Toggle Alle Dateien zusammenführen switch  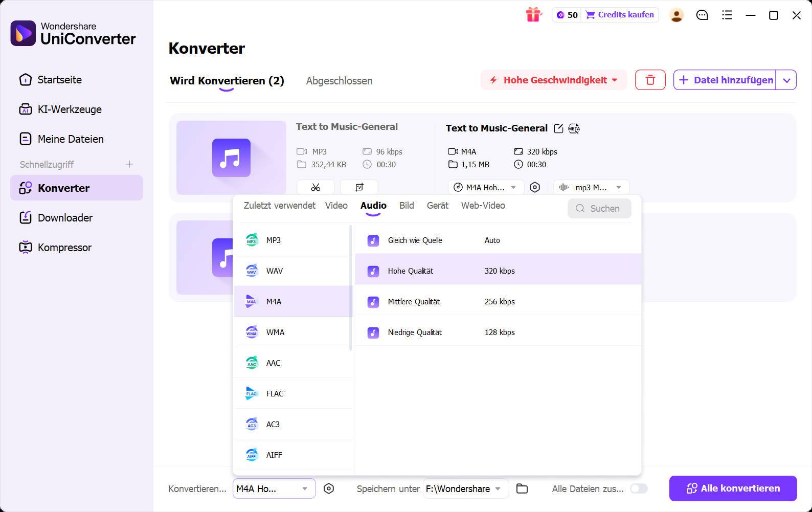pyautogui.click(x=639, y=488)
